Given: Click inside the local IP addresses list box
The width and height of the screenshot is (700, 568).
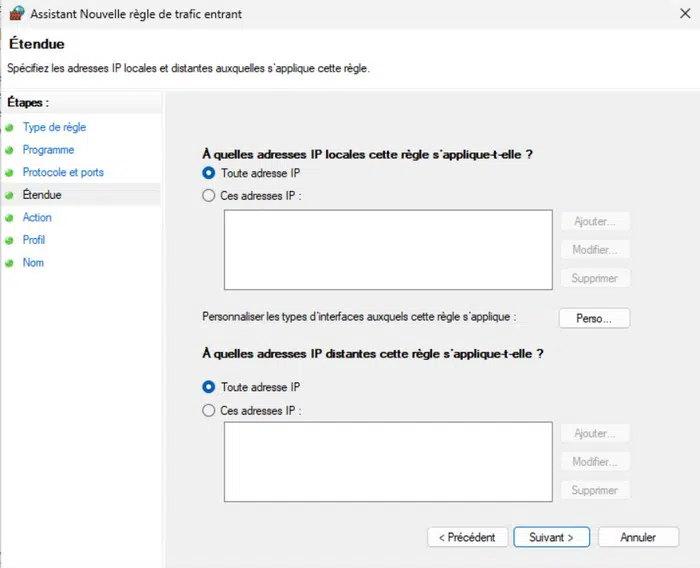Looking at the screenshot, I should coord(388,249).
